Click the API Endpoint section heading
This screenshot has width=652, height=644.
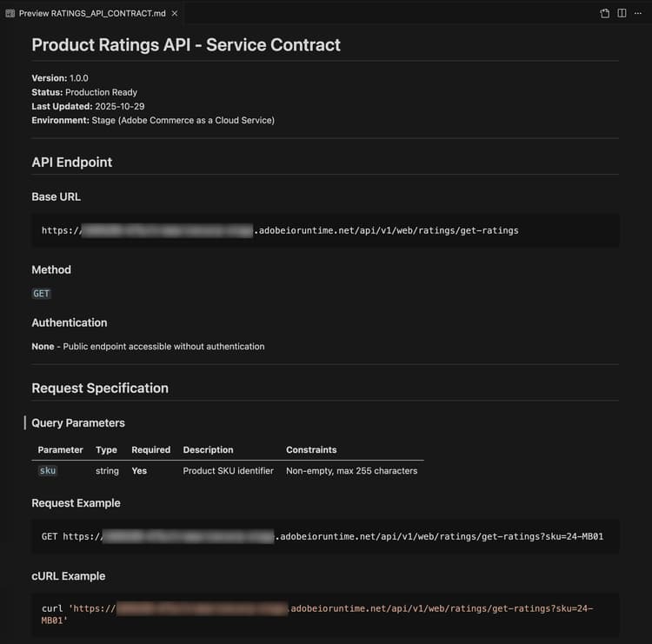pos(72,163)
